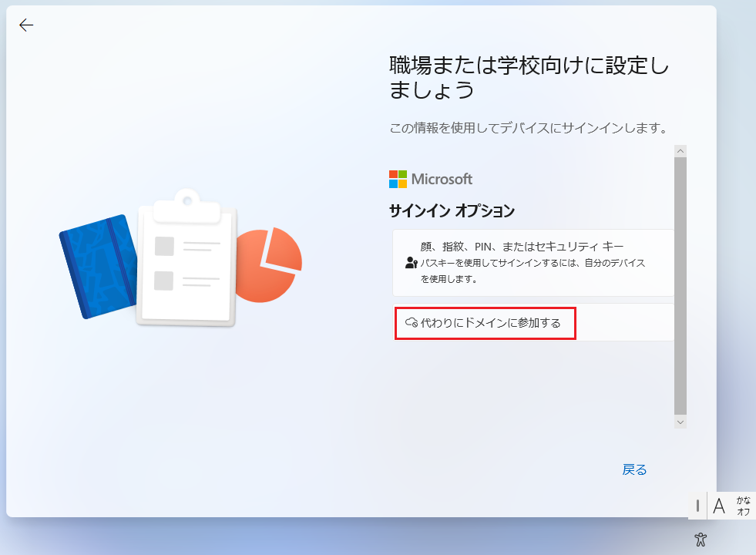Screen dimensions: 756x555
Task: Click the サインイン オプション heading
Action: click(x=452, y=210)
